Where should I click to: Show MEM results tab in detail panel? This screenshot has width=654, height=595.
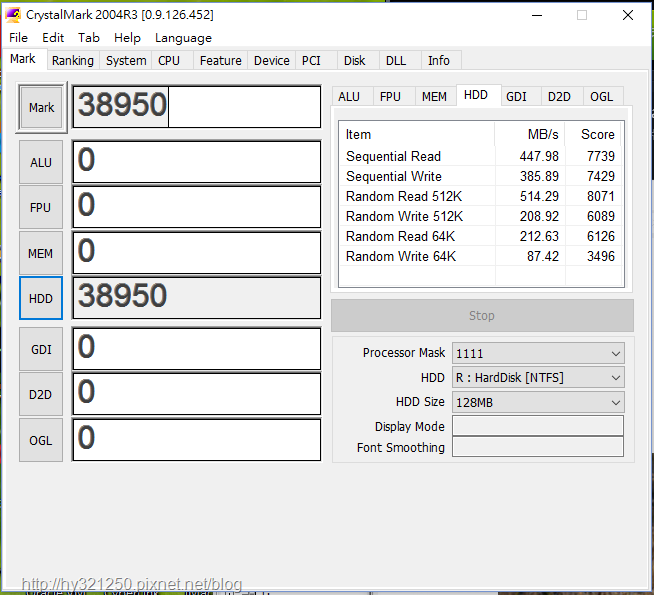tap(434, 97)
